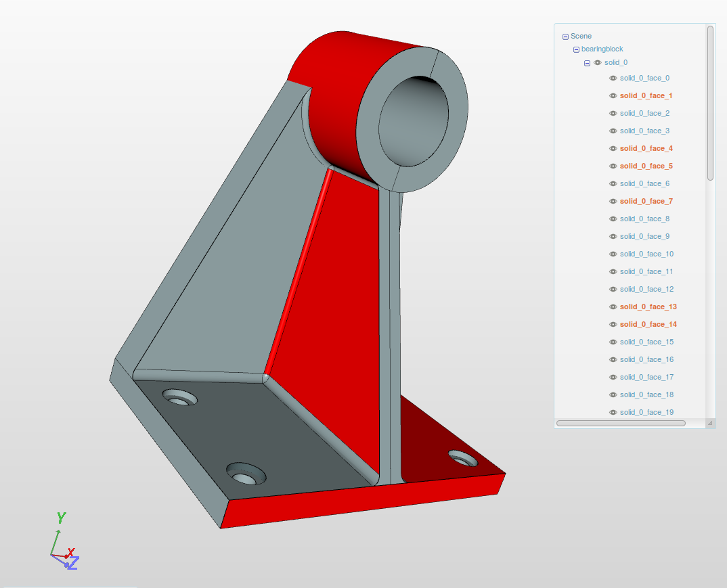727x588 pixels.
Task: Select bearingblock in the scene tree
Action: click(x=602, y=49)
